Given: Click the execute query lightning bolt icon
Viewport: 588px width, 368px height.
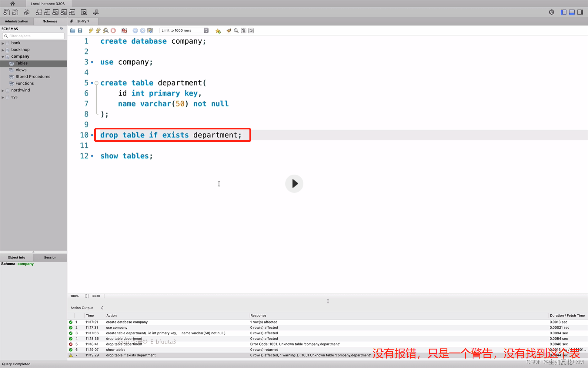Looking at the screenshot, I should (x=91, y=31).
